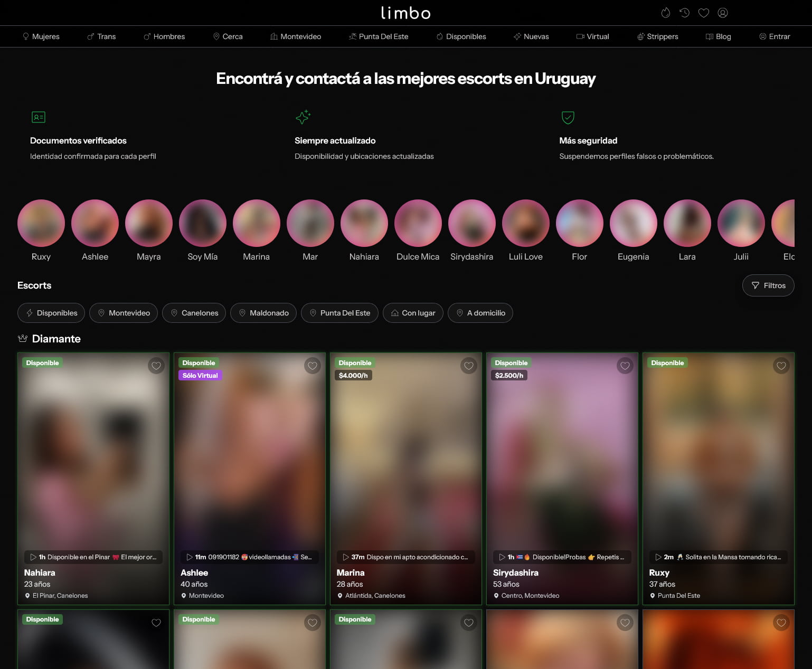Image resolution: width=812 pixels, height=669 pixels.
Task: Play Ruxy's story posted 2m ago
Action: click(x=719, y=557)
